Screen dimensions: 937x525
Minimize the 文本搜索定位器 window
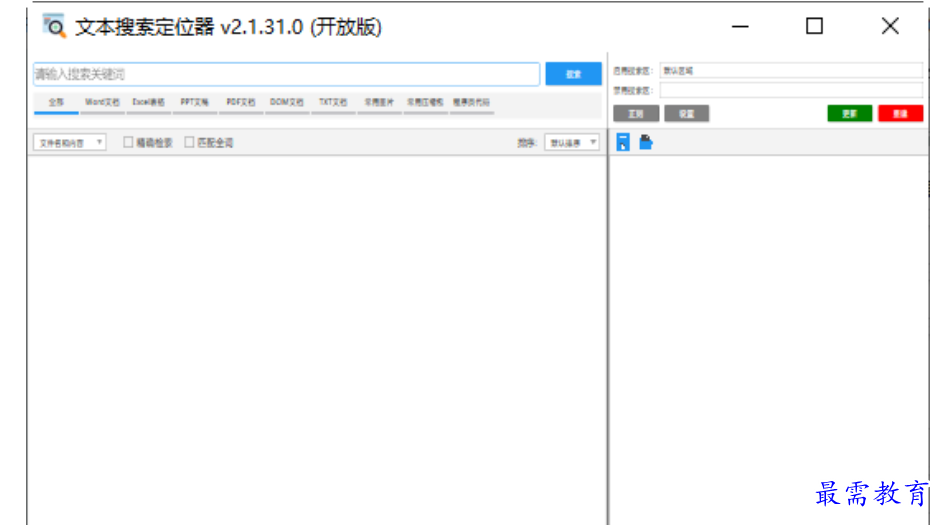click(740, 26)
